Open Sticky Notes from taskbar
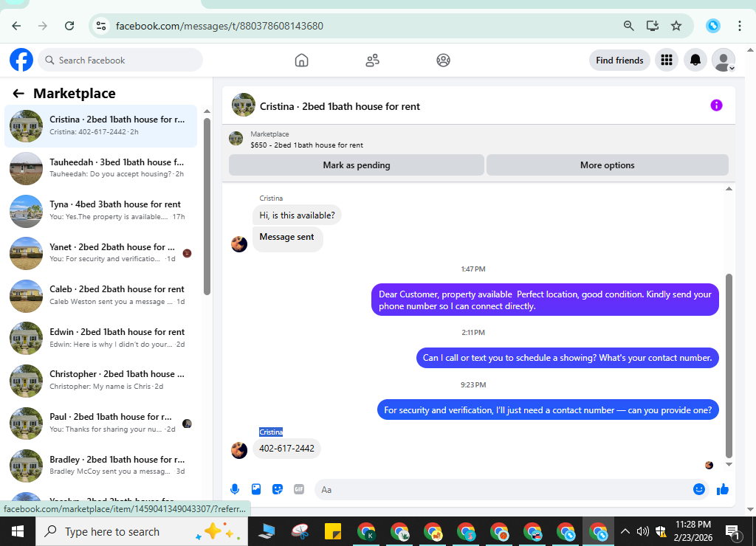Screen dimensions: 756x546 click(x=333, y=531)
